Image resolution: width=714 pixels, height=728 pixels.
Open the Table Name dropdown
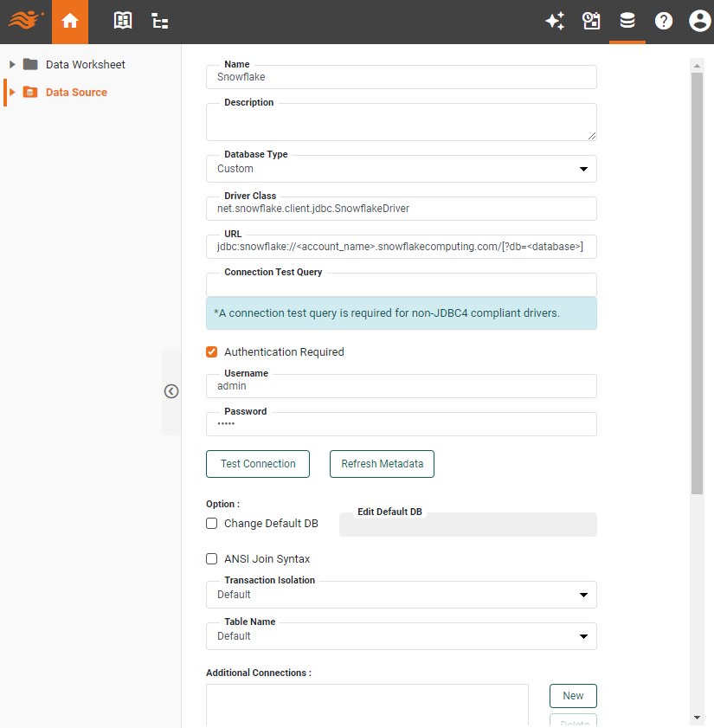[583, 636]
